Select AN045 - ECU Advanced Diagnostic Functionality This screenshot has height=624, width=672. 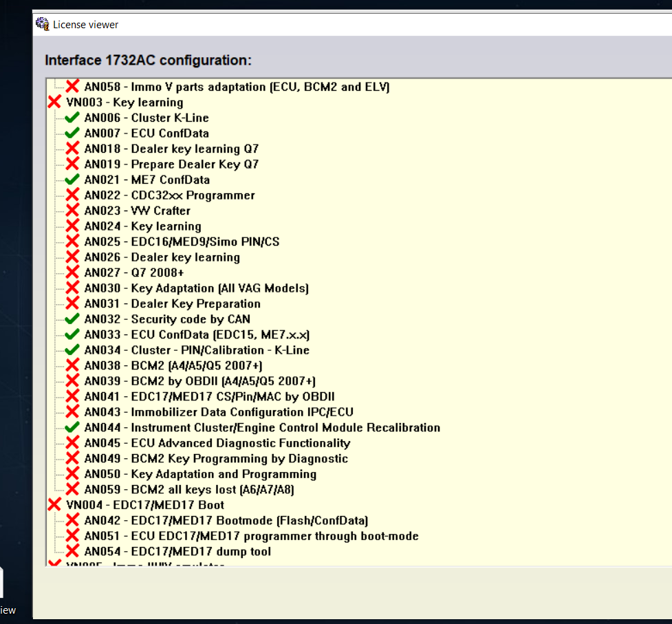click(x=217, y=443)
